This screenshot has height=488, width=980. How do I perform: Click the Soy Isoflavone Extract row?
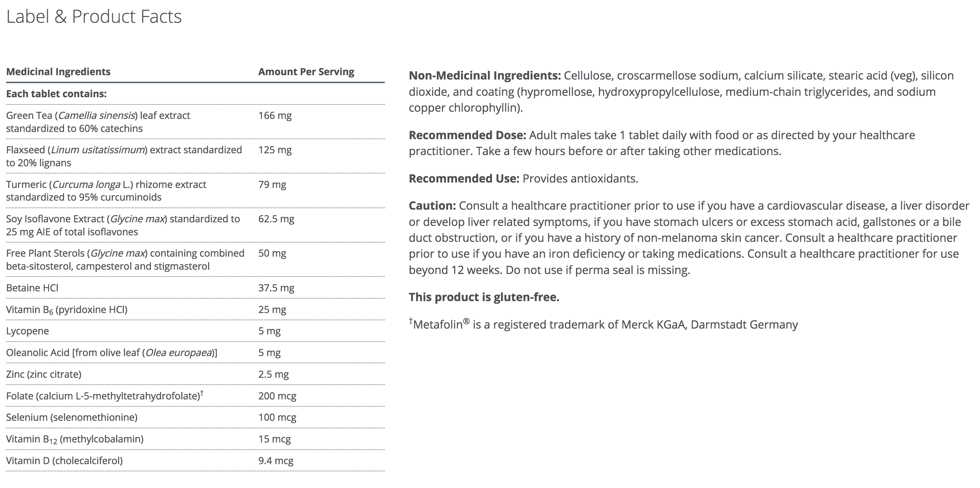(122, 225)
